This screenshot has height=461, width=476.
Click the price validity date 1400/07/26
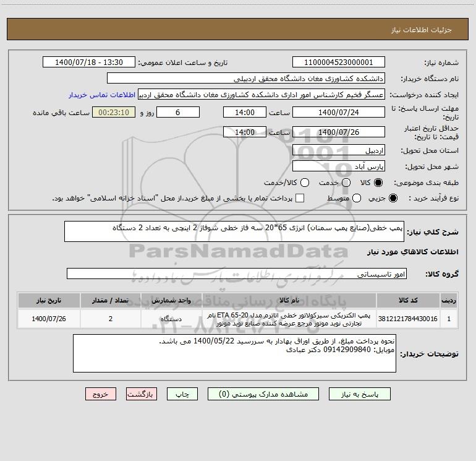339,132
